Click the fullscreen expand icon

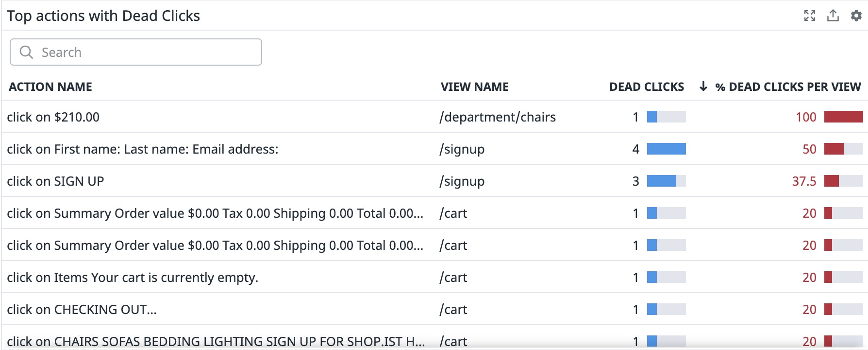click(x=809, y=16)
